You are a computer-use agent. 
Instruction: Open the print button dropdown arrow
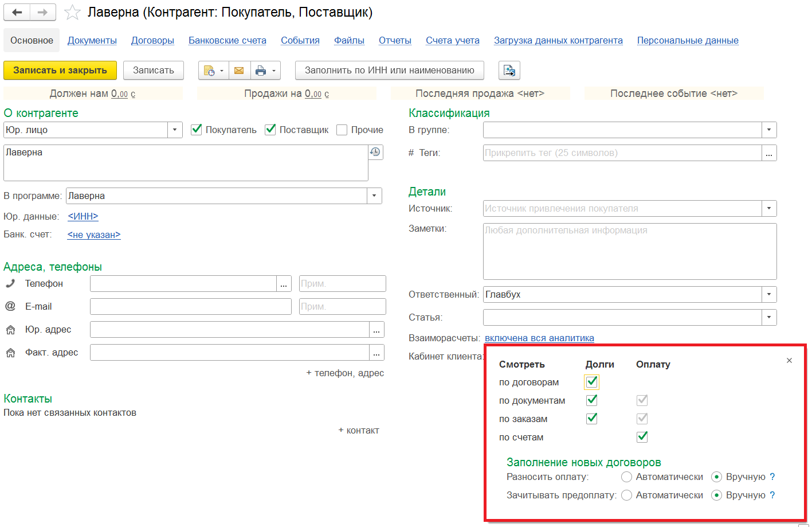[274, 71]
